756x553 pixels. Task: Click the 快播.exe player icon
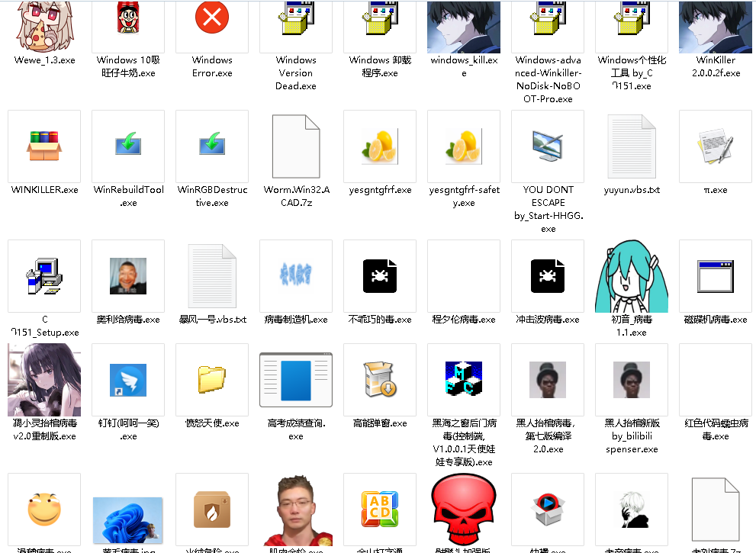click(x=547, y=509)
